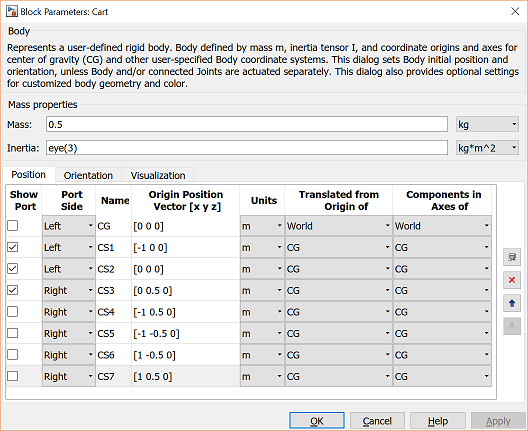The width and height of the screenshot is (528, 431).
Task: Click the Simulink icon in the title bar
Action: [12, 11]
